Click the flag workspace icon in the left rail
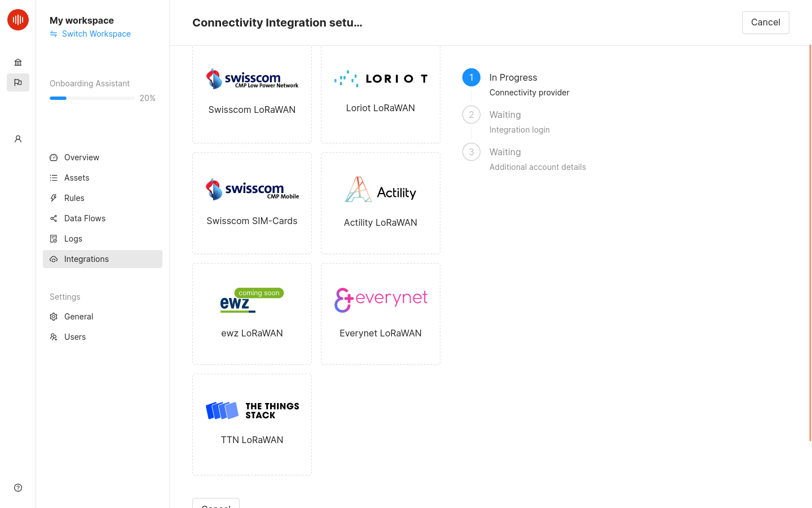 (17, 82)
